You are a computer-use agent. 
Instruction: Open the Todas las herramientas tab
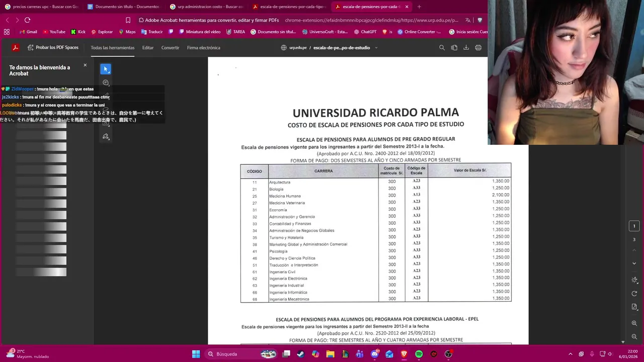[x=112, y=48]
